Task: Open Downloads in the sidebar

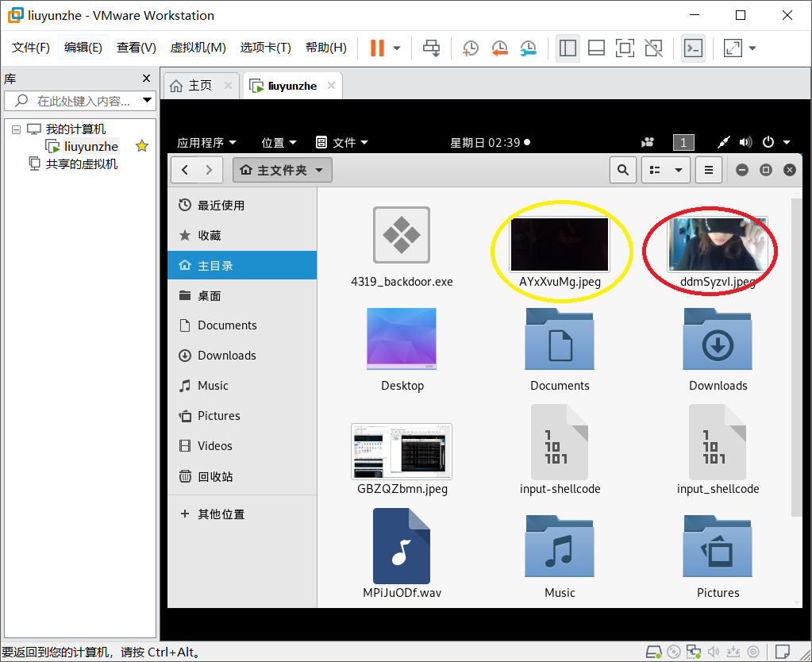Action: pyautogui.click(x=242, y=356)
